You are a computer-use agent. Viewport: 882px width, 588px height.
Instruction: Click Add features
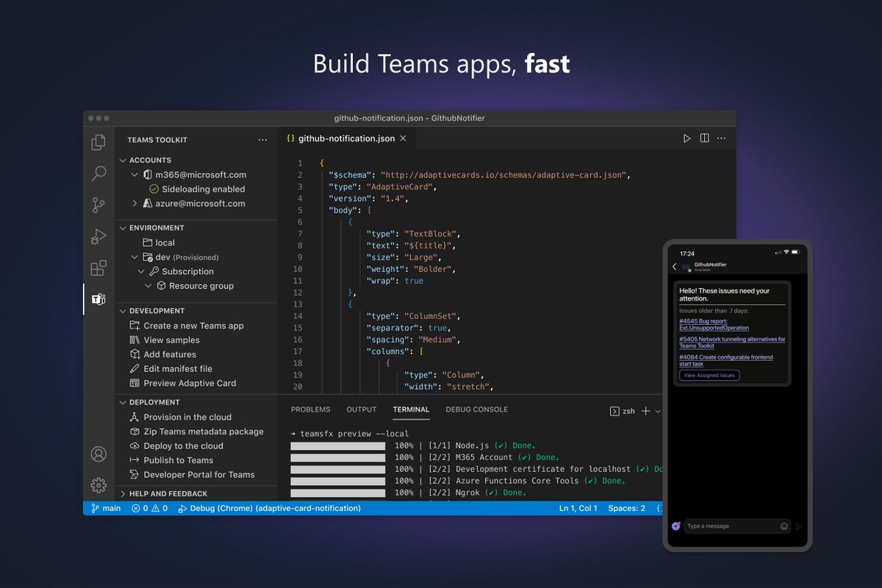coord(163,354)
